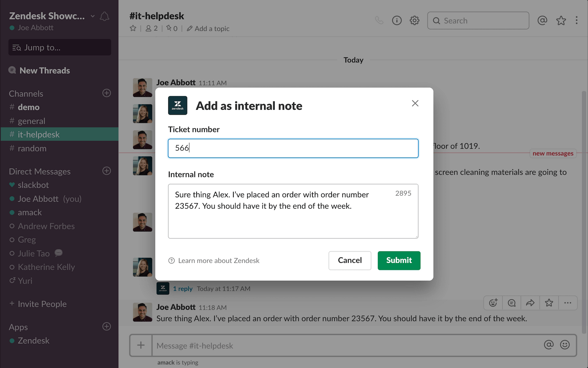588x368 pixels.
Task: Click the notifications bell icon
Action: point(105,16)
